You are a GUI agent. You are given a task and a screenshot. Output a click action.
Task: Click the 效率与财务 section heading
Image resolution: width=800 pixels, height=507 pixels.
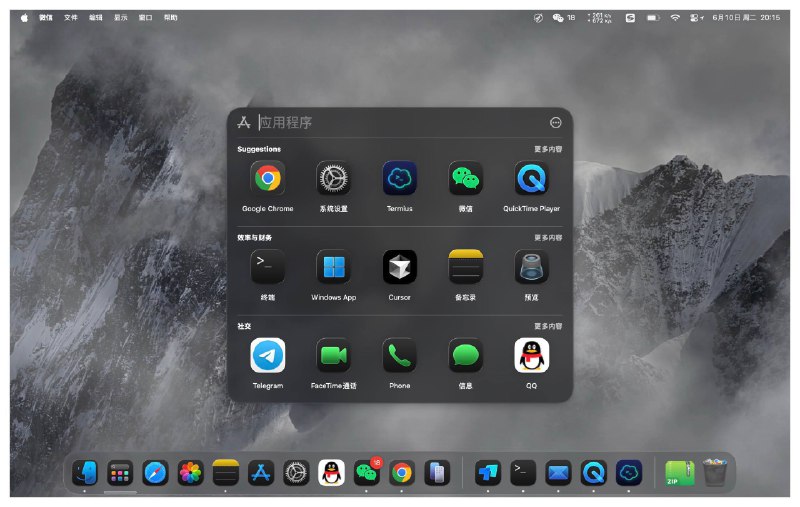[254, 238]
